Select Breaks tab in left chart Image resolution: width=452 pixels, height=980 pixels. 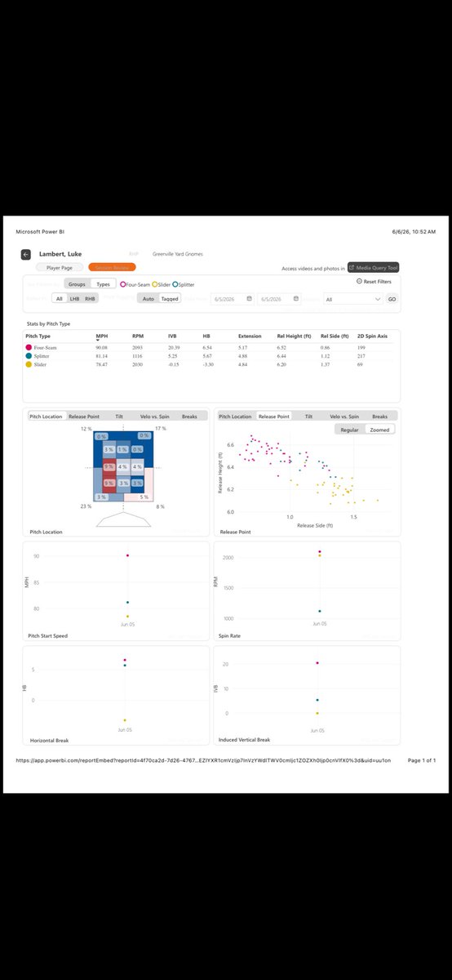click(x=189, y=416)
